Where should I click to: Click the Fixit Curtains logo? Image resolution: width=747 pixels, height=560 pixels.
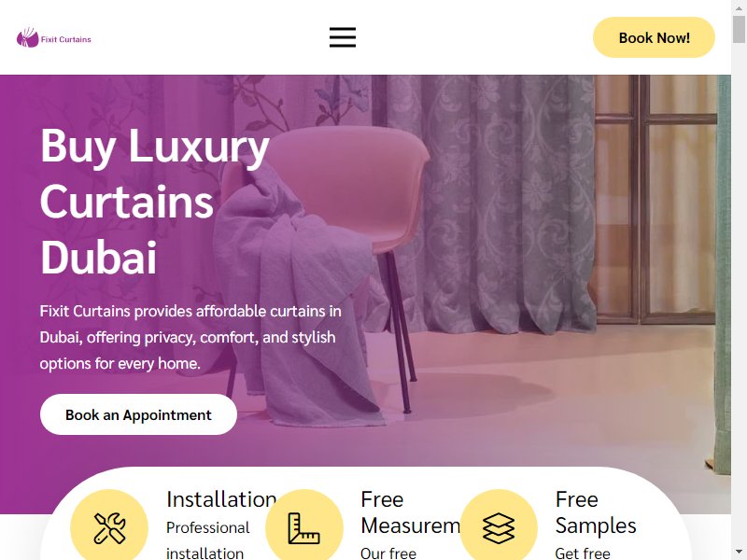54,37
